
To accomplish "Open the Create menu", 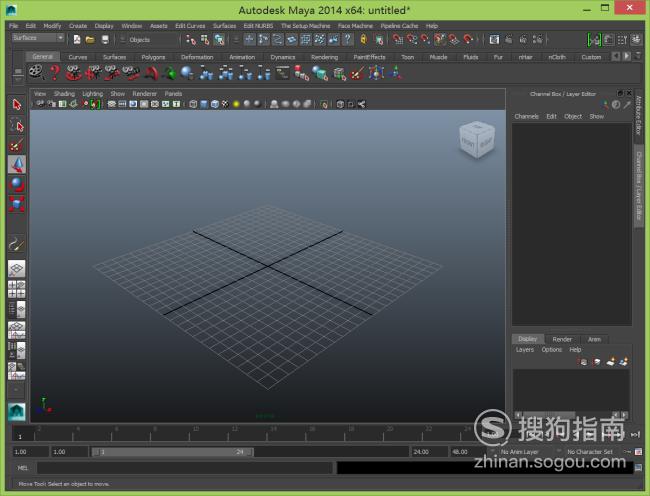I will coord(78,26).
